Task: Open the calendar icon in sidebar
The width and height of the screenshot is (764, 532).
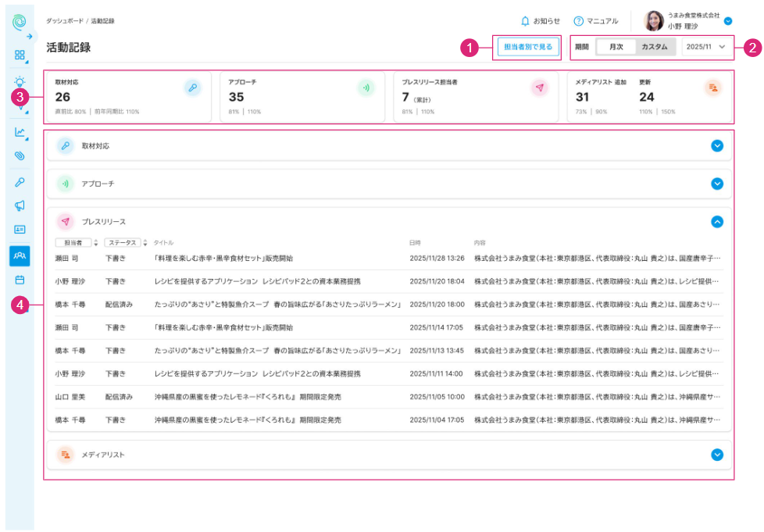Action: click(20, 279)
